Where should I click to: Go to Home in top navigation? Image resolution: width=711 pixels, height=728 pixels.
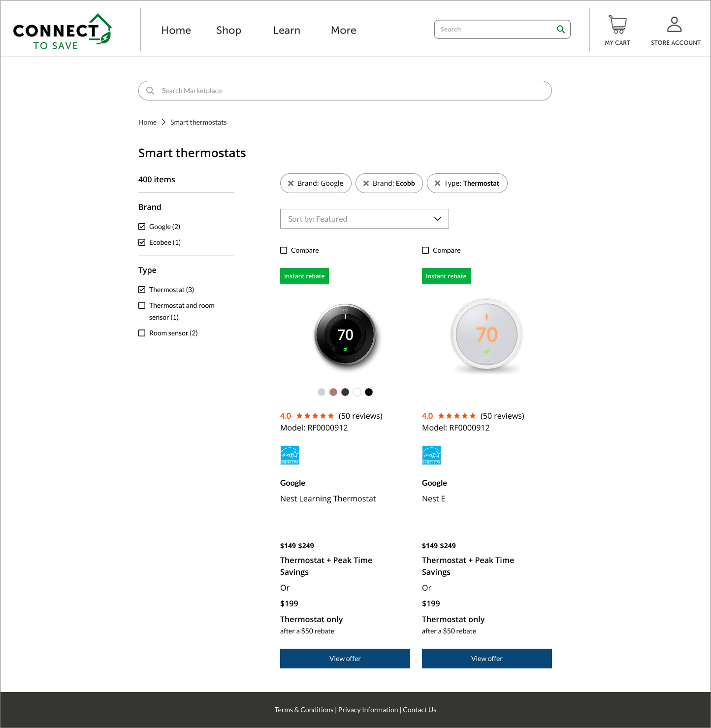[176, 30]
